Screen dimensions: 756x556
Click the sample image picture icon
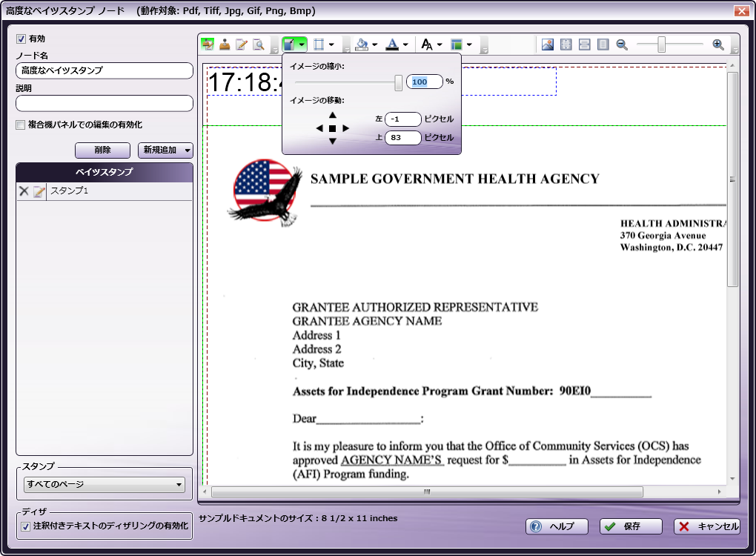click(x=548, y=44)
